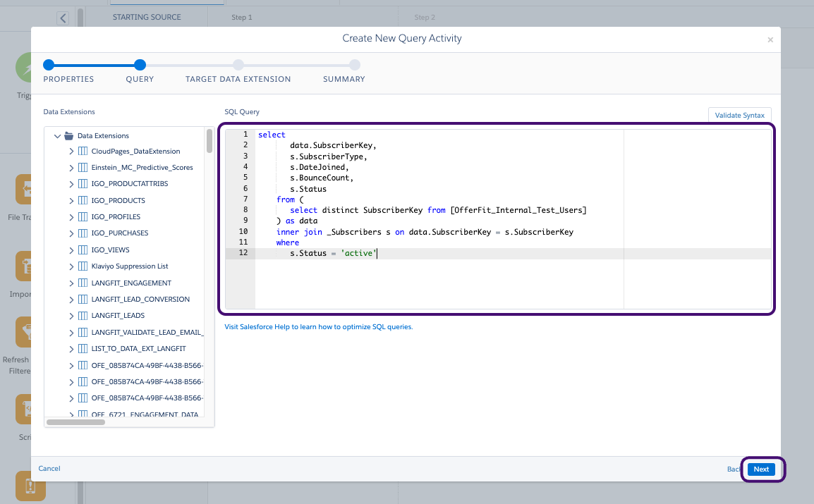Jump to the Properties step in the wizard
The height and width of the screenshot is (504, 814).
pyautogui.click(x=68, y=71)
